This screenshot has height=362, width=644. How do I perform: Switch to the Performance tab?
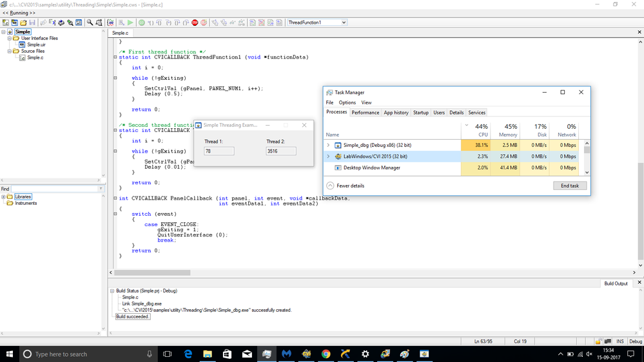pos(365,113)
